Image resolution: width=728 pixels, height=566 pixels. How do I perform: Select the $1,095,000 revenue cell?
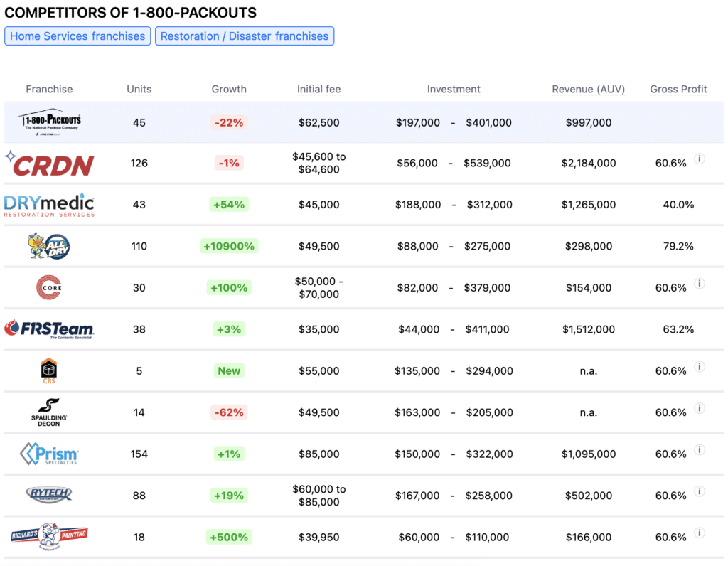[588, 454]
